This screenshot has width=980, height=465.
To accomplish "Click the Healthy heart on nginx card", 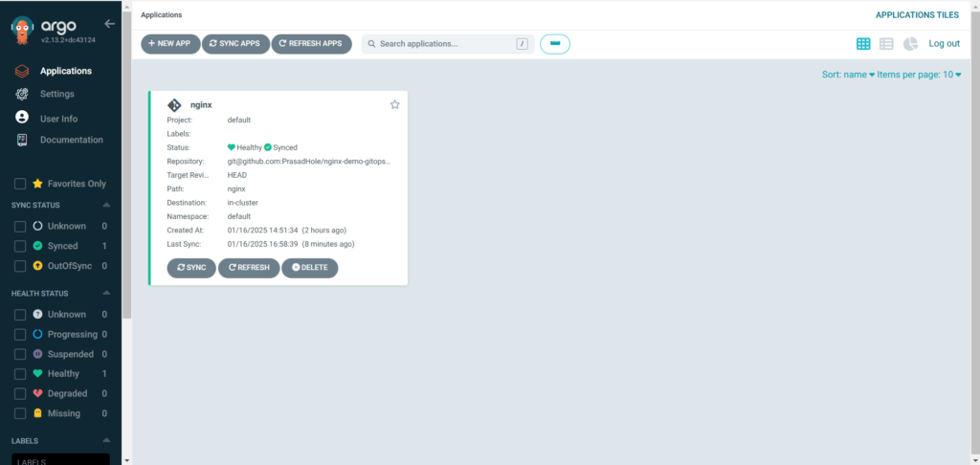I will [232, 147].
